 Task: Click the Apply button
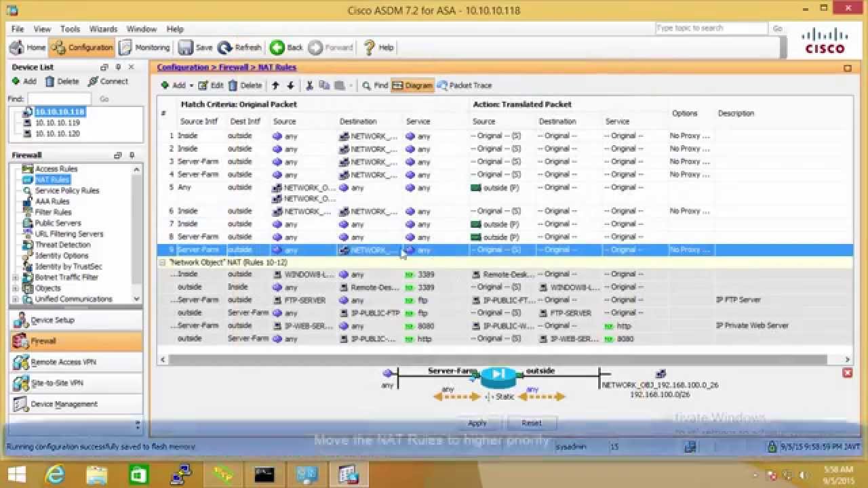coord(477,423)
